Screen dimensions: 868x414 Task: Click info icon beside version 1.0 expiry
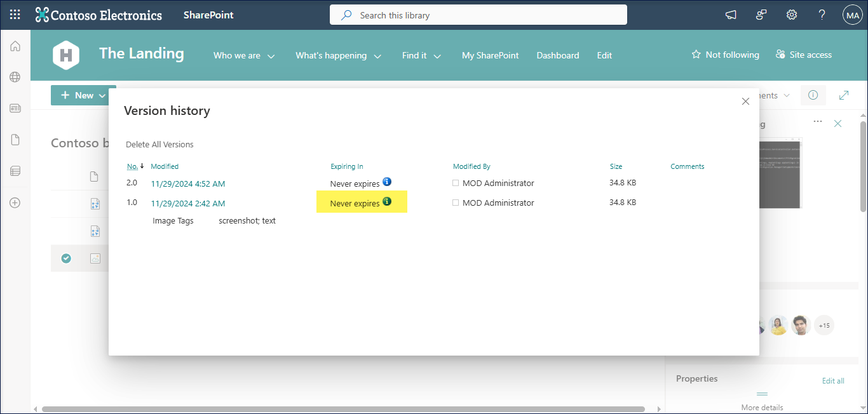coord(387,203)
